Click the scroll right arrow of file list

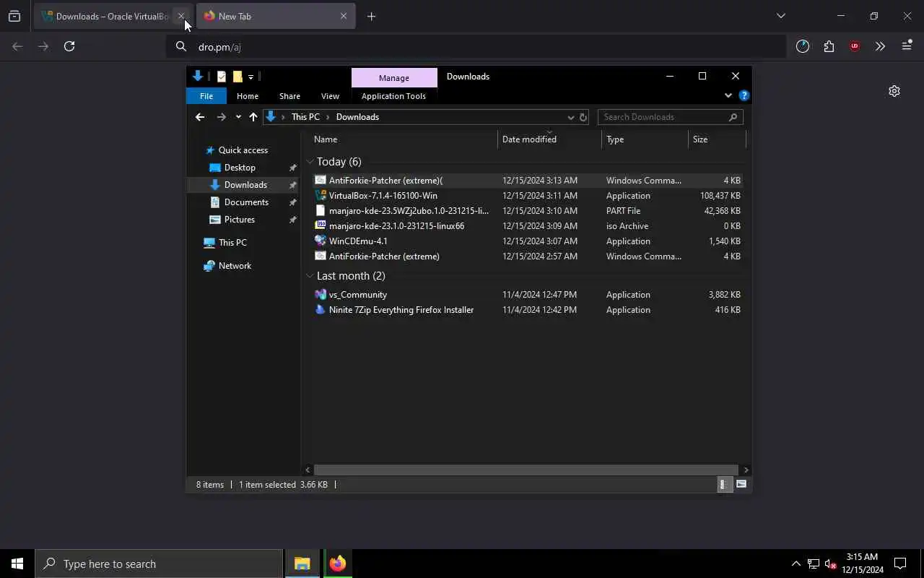746,470
